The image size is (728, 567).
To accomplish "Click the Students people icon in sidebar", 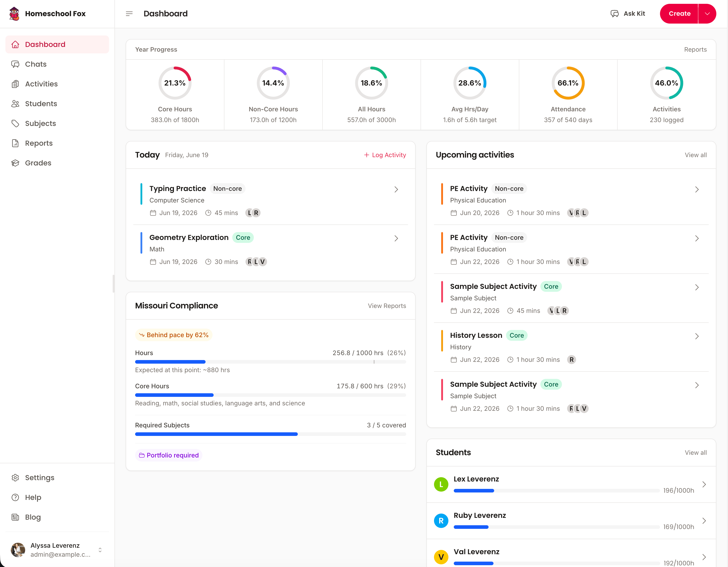I will tap(15, 104).
